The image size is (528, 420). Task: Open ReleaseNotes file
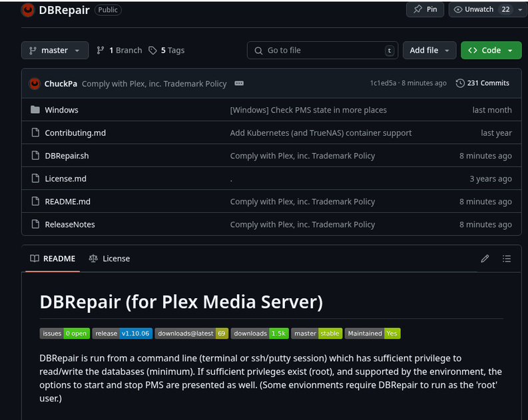(70, 224)
